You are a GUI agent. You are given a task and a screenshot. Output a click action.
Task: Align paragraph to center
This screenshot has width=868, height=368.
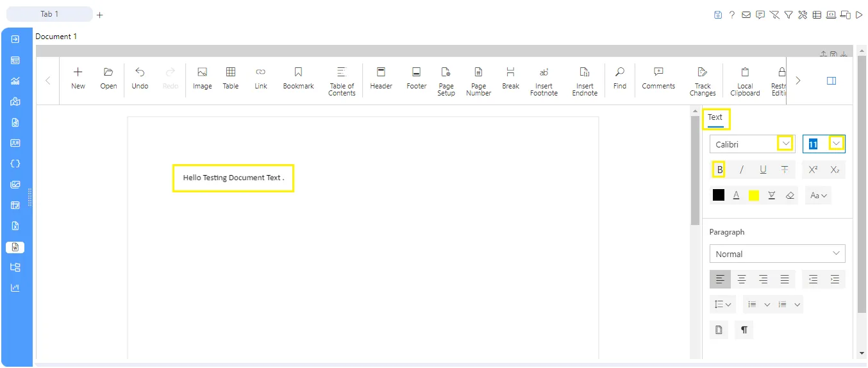[x=742, y=279]
